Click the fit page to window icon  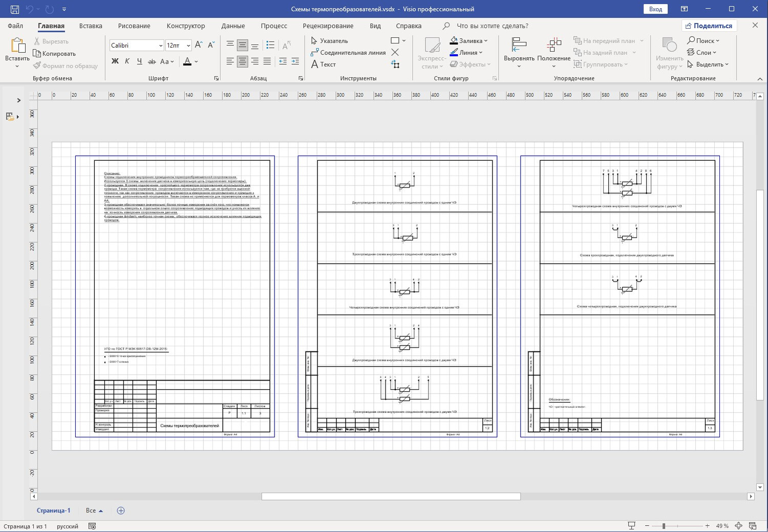tap(739, 526)
